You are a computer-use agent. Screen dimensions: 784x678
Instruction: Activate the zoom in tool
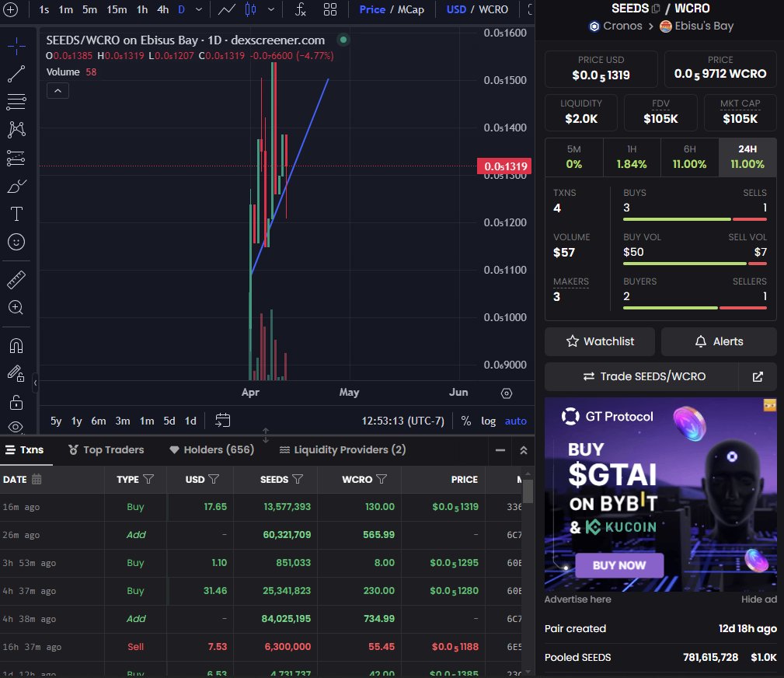tap(16, 307)
